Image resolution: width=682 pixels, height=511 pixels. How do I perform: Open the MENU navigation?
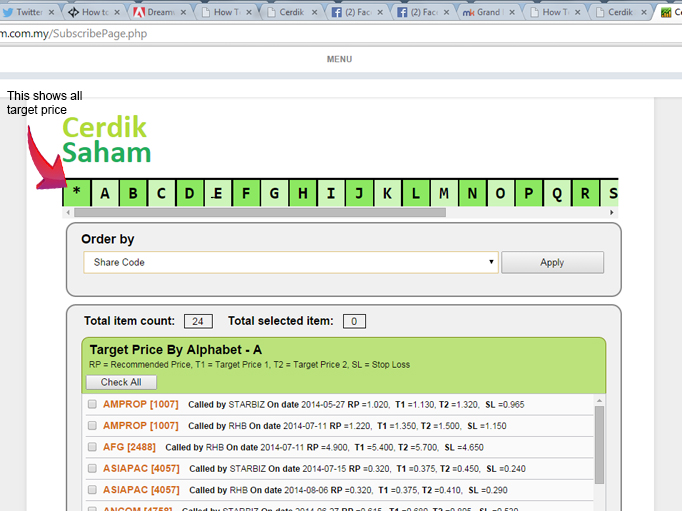pos(339,59)
